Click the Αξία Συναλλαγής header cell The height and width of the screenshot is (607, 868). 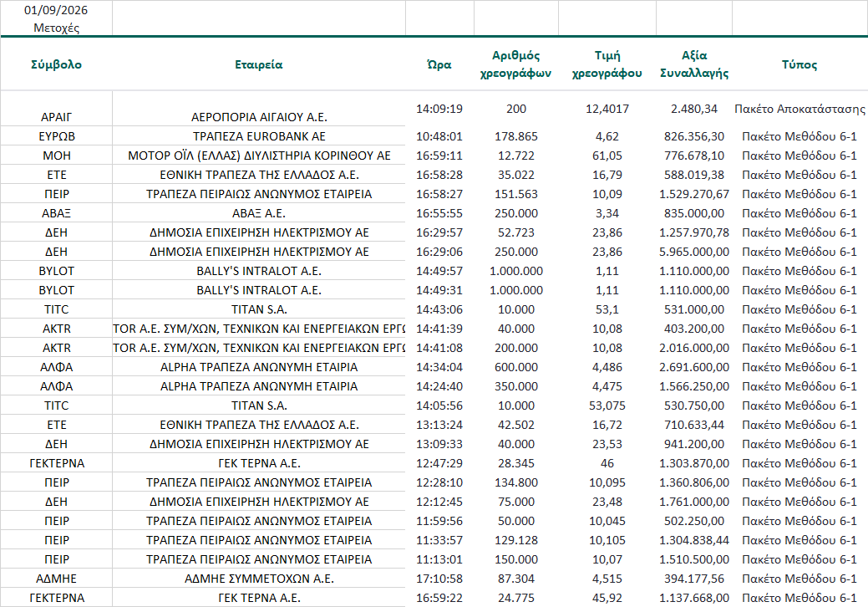click(x=694, y=64)
